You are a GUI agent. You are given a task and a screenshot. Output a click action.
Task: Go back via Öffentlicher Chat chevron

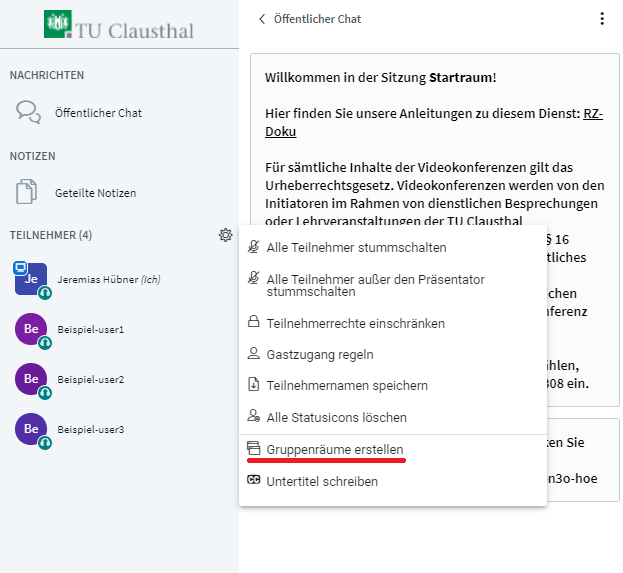(263, 19)
